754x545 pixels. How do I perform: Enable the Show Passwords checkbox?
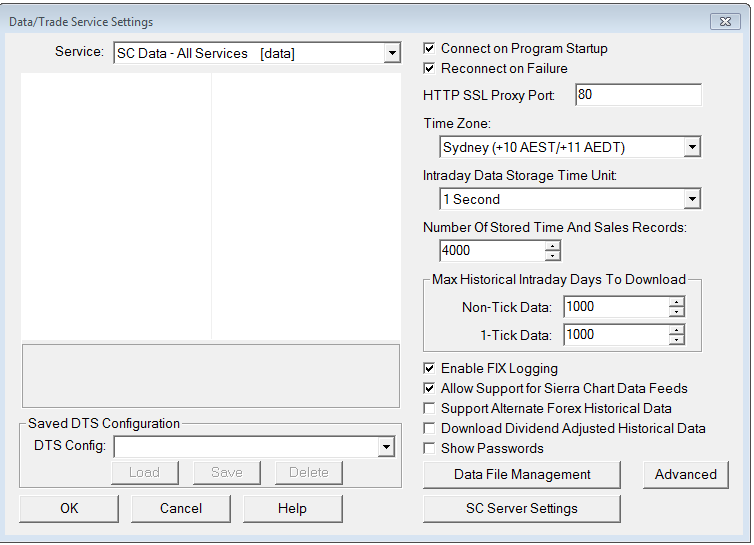coord(429,448)
